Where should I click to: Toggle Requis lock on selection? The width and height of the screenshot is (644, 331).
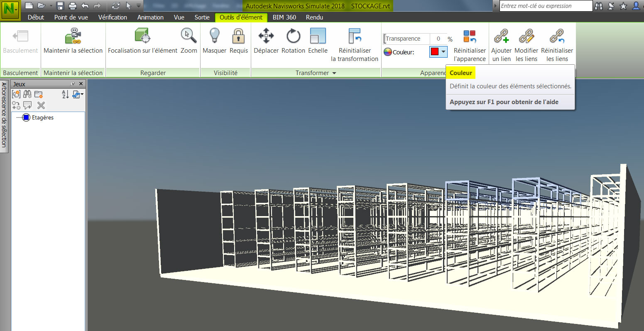pos(238,41)
